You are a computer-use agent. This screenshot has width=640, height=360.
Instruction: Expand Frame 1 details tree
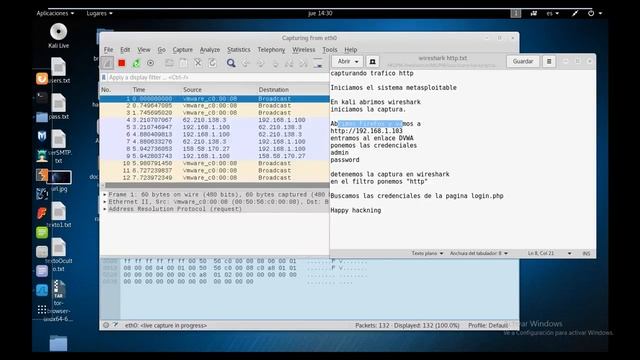[105, 195]
